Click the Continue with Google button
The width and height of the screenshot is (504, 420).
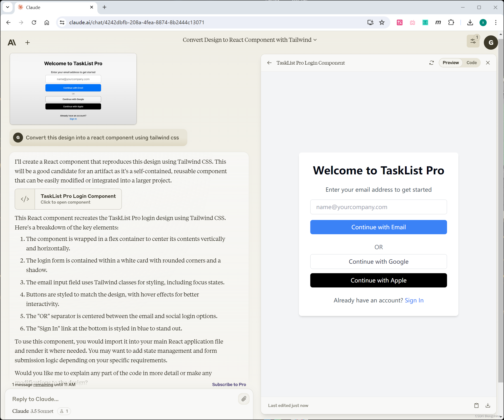[378, 262]
